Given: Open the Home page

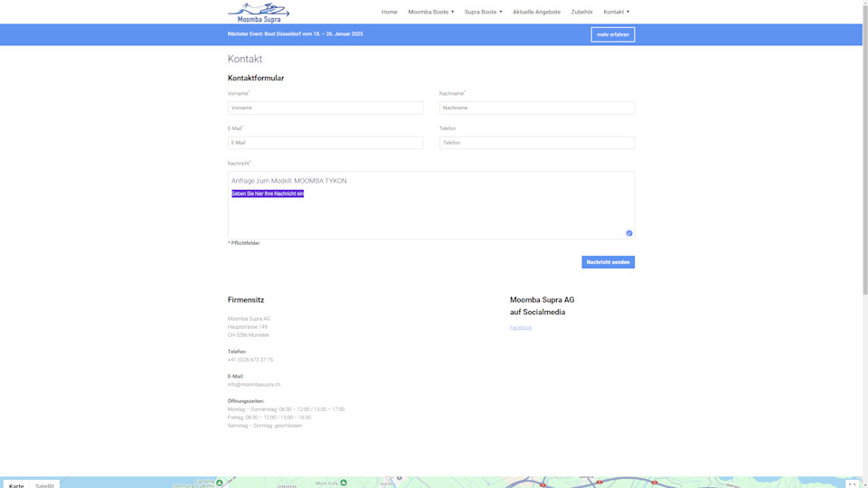Looking at the screenshot, I should 389,12.
